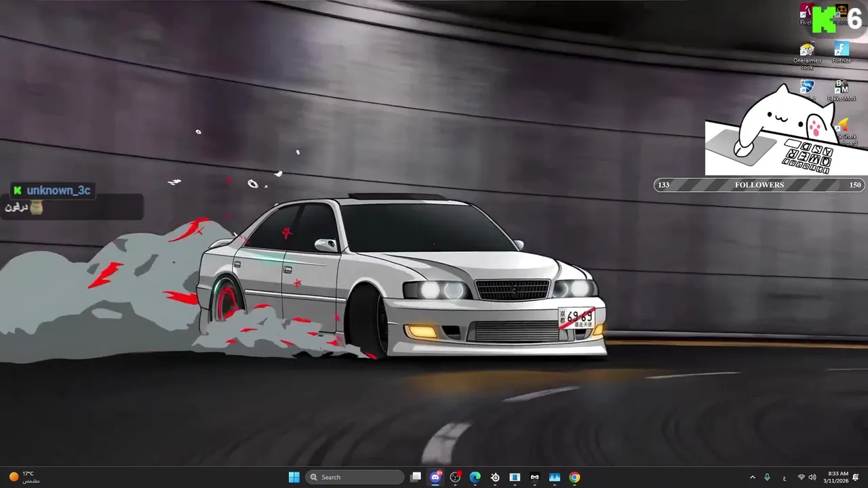The width and height of the screenshot is (868, 488).
Task: Open the notification bell in tray
Action: tap(856, 477)
